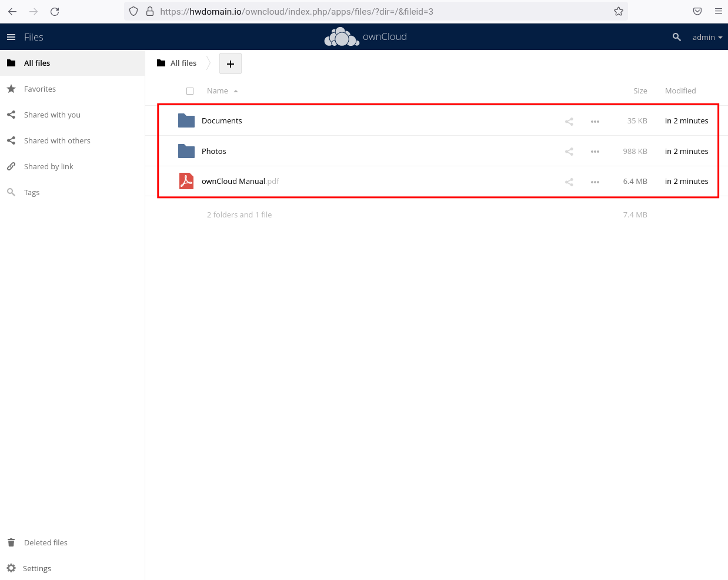Toggle the select all checkbox
Screen dimensions: 728x580
190,91
